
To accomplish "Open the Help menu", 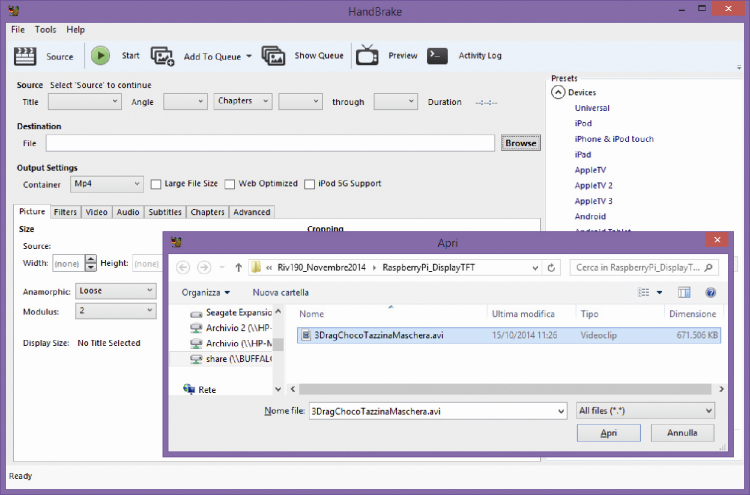I will pyautogui.click(x=76, y=30).
